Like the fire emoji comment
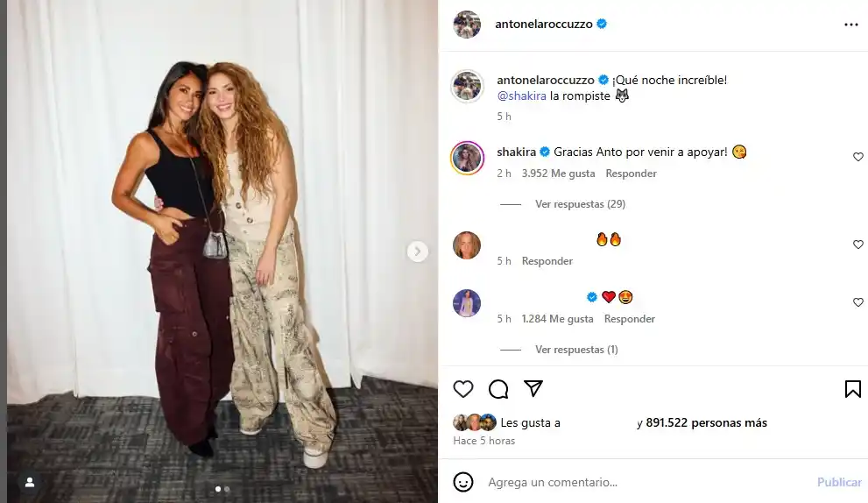 click(x=858, y=244)
